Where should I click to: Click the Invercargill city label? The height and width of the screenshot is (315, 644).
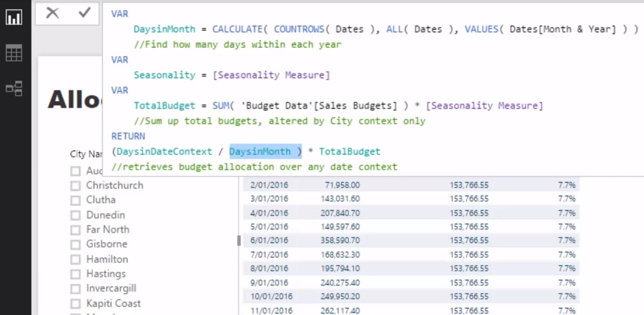(x=111, y=288)
